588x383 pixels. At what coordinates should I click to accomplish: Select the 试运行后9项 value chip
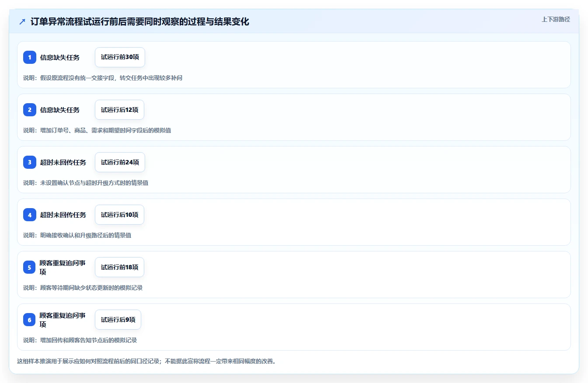118,320
